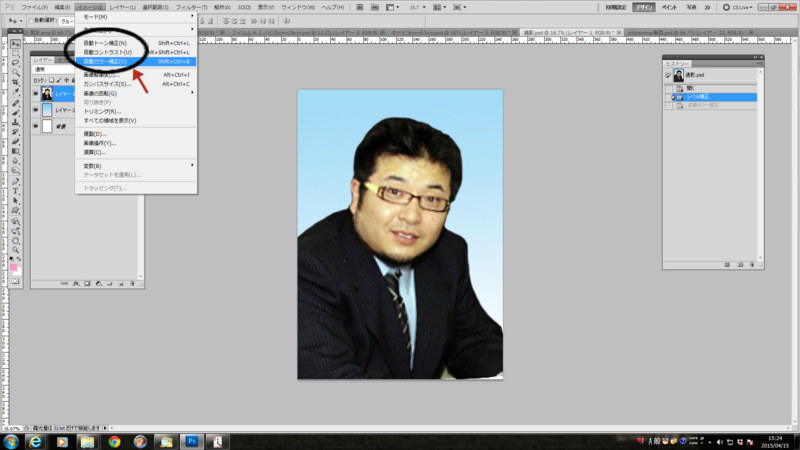Switch to the 初期設定 workspace
800x450 pixels.
[616, 7]
